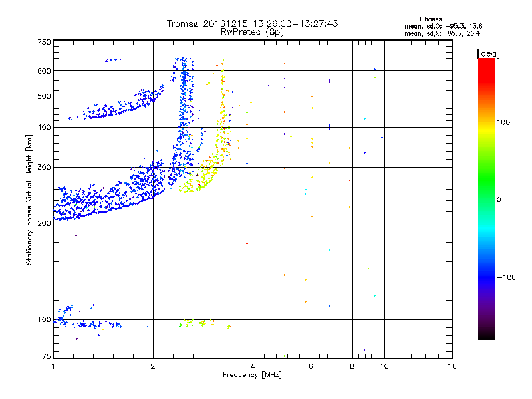
Task: Click x-axis tick label "6"
Action: pyautogui.click(x=311, y=366)
